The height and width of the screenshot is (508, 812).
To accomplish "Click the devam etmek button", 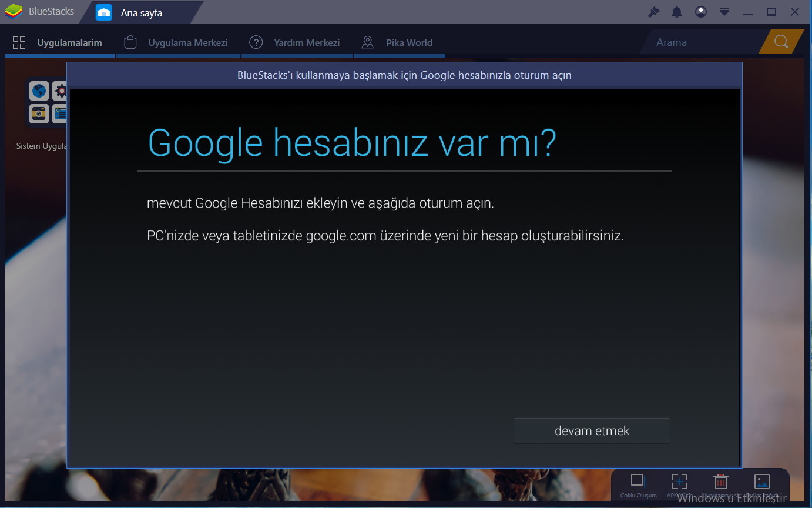I will point(592,430).
